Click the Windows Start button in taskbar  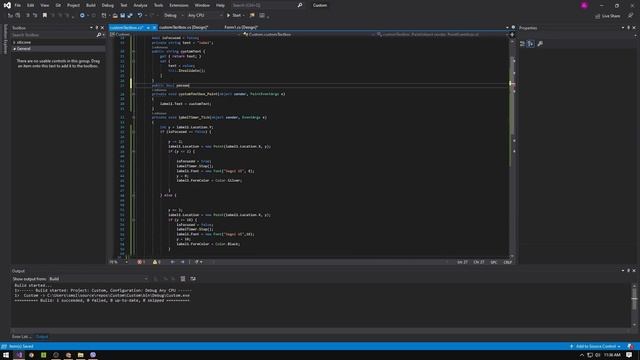click(6, 355)
